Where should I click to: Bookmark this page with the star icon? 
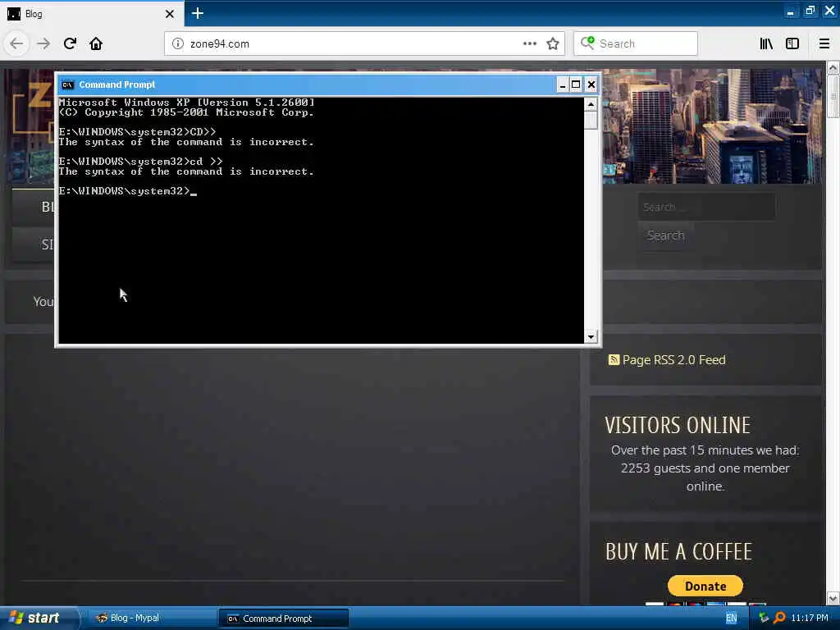(x=553, y=43)
